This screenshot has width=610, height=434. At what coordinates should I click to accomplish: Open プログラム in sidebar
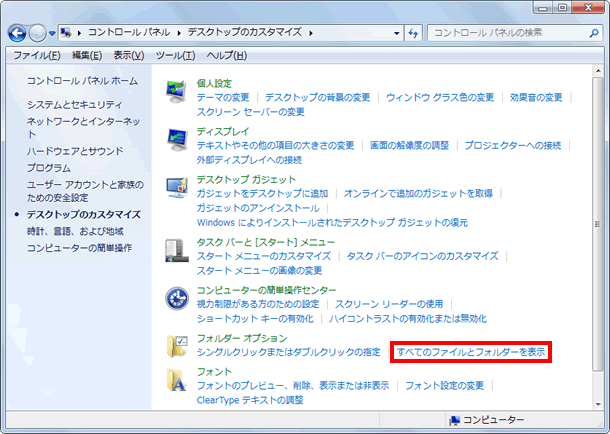click(x=49, y=168)
